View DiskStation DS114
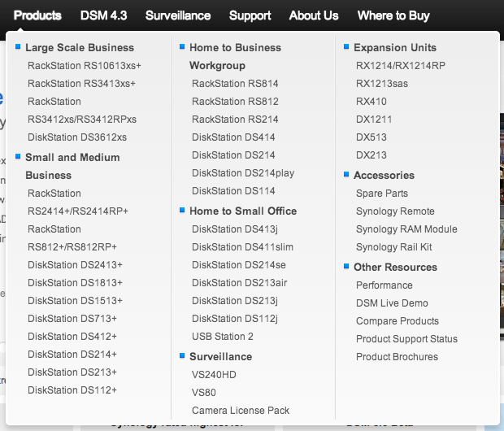Viewport: 504px width, 431px height. coord(233,191)
